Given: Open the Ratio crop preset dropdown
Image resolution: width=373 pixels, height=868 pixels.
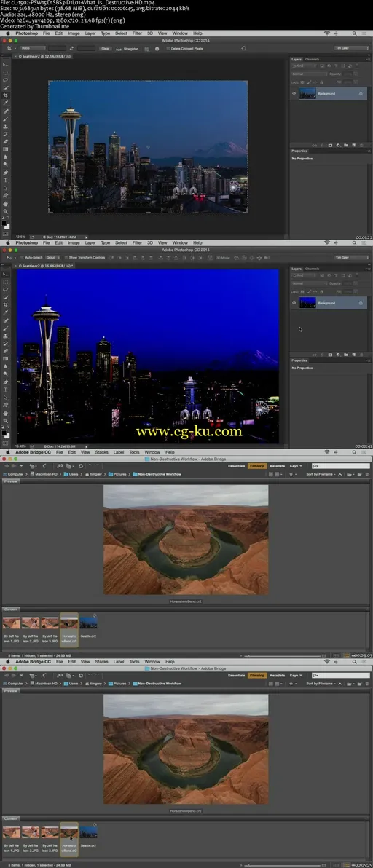Looking at the screenshot, I should click(x=34, y=48).
